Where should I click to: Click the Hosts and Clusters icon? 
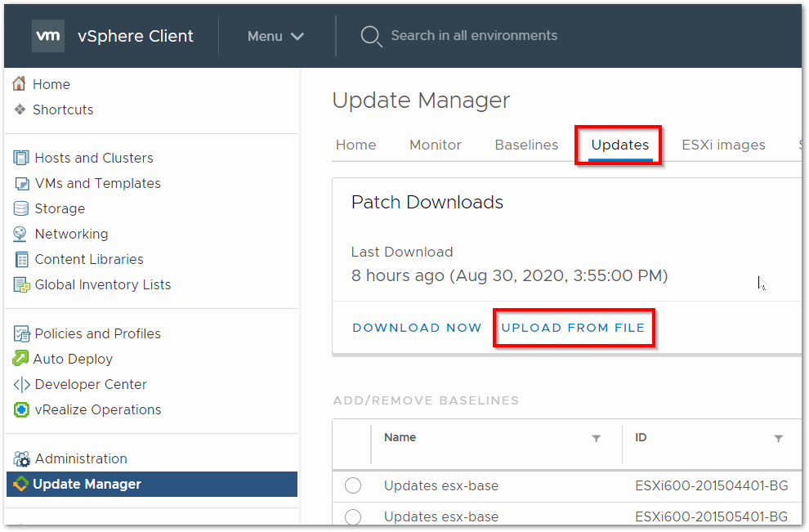coord(20,158)
